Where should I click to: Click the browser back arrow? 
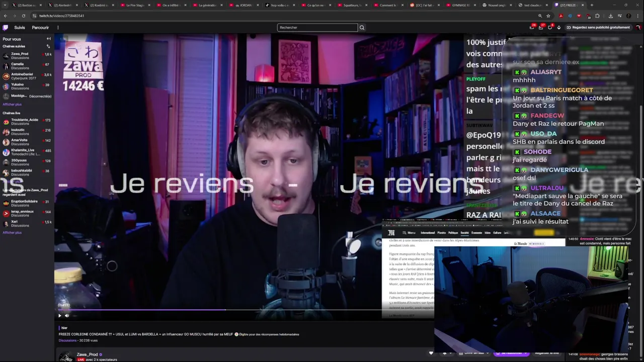coord(6,16)
